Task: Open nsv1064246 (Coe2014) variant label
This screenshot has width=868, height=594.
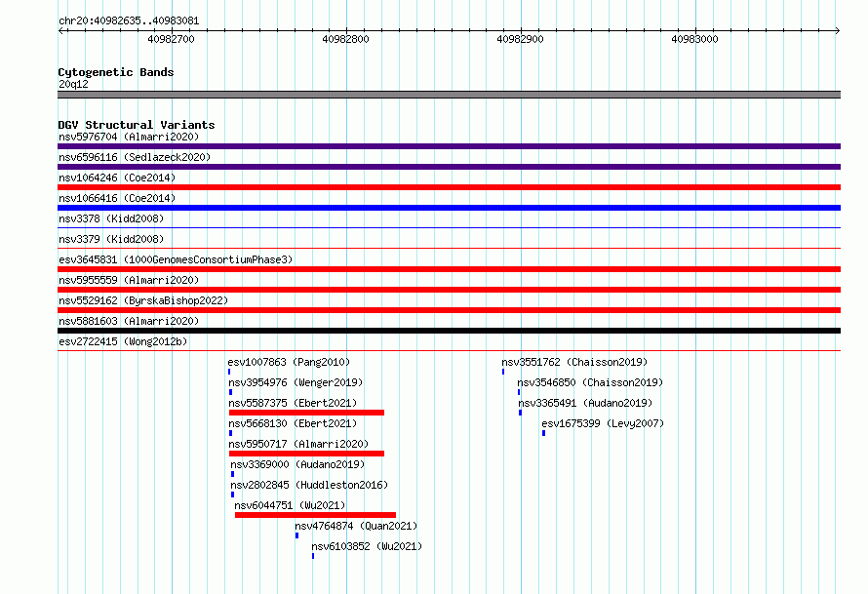Action: (x=117, y=178)
